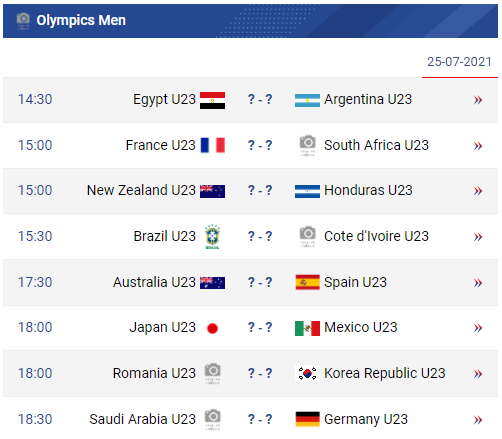Viewport: 502px width, 439px height.
Task: Click the Japan flag icon
Action: point(212,328)
